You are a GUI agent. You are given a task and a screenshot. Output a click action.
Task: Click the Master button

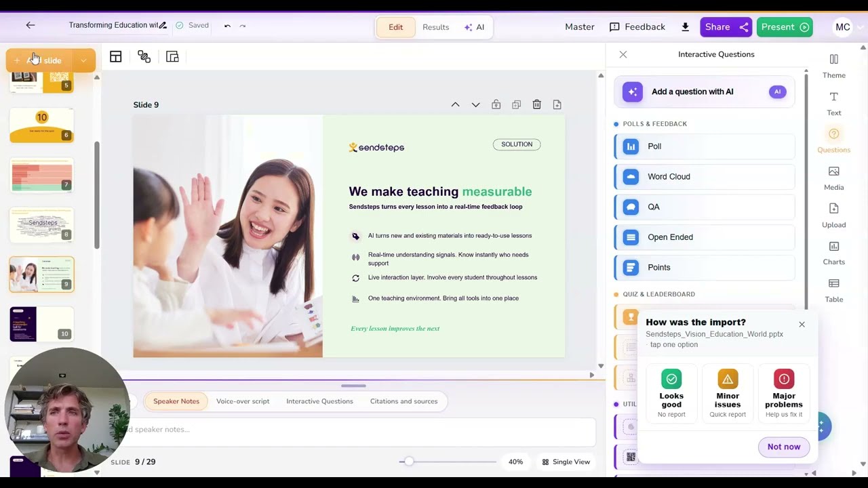(x=580, y=27)
